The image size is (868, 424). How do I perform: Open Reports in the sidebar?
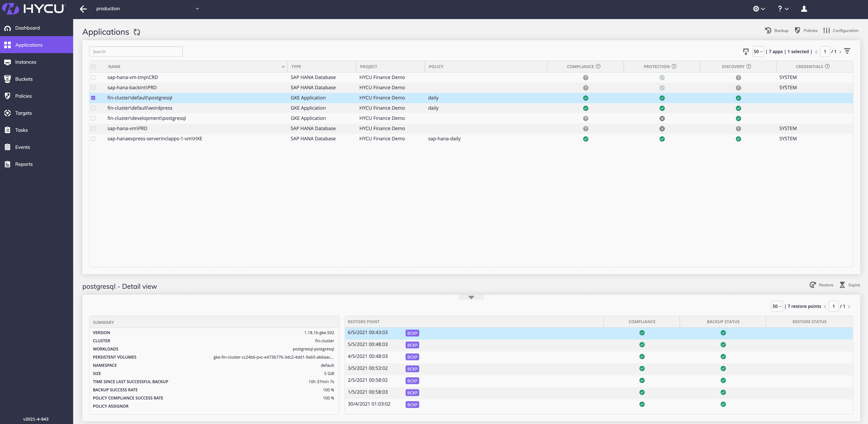[36, 164]
